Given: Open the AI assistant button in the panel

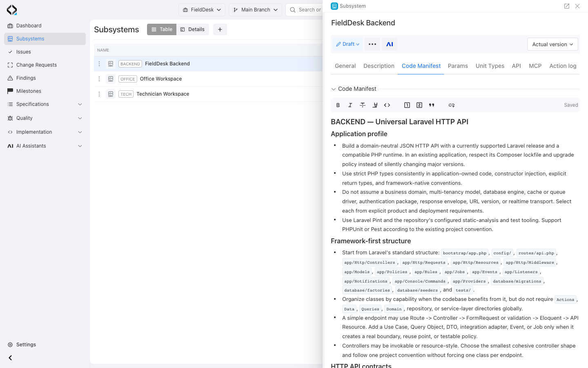Looking at the screenshot, I should coord(390,44).
